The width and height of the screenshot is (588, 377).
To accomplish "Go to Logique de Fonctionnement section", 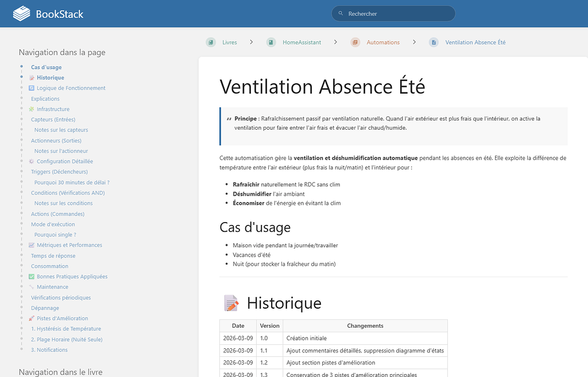I will pyautogui.click(x=71, y=88).
